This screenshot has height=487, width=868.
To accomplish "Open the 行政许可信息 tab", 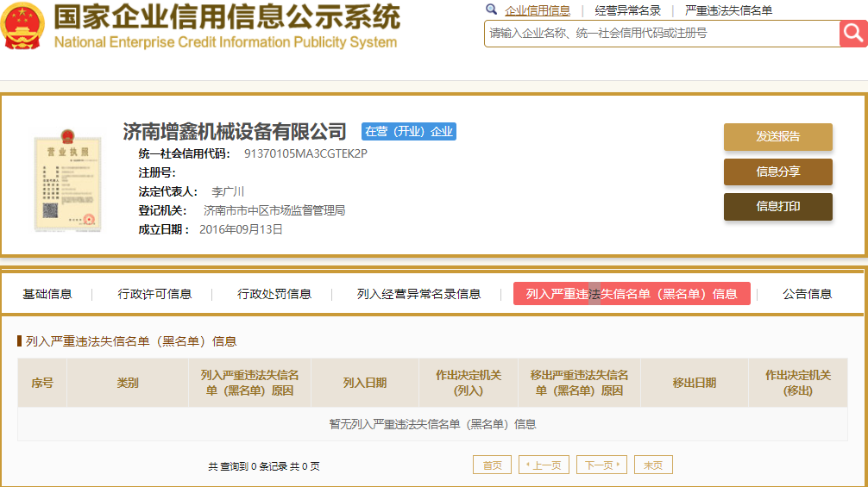I will pos(154,294).
